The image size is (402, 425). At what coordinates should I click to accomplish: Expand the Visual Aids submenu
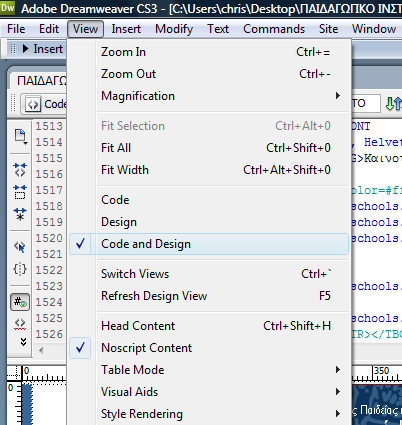click(x=209, y=392)
